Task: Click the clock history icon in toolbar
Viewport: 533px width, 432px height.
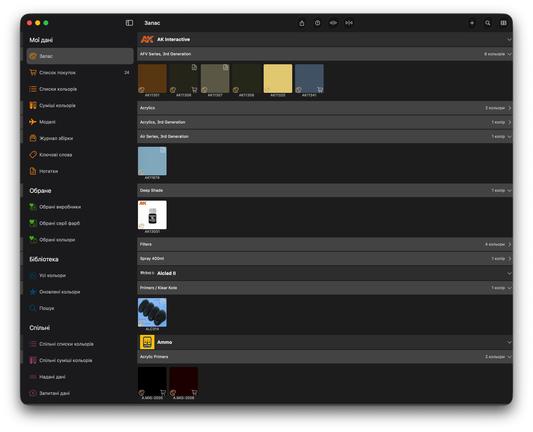Action: pos(317,23)
